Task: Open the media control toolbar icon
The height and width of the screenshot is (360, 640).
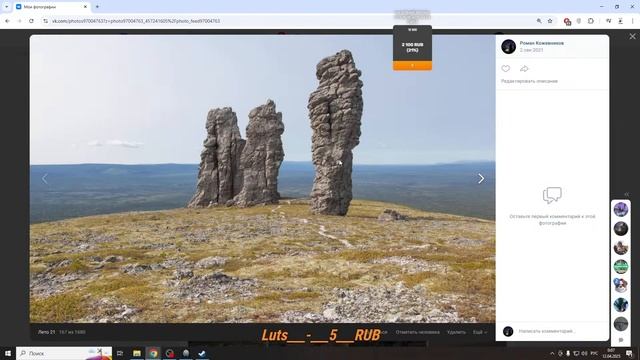Action: click(609, 21)
